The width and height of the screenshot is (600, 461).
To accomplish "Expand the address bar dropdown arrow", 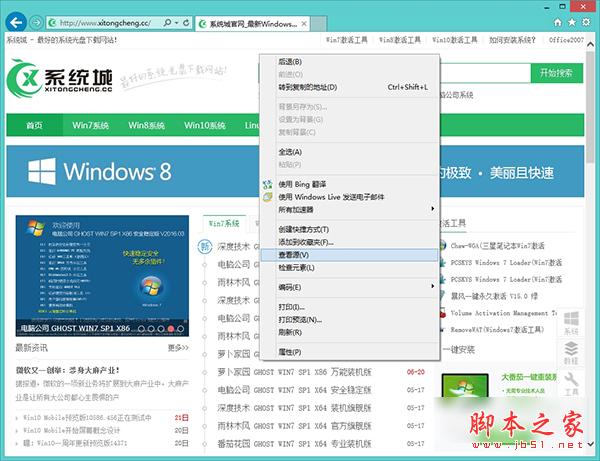I will pyautogui.click(x=176, y=23).
